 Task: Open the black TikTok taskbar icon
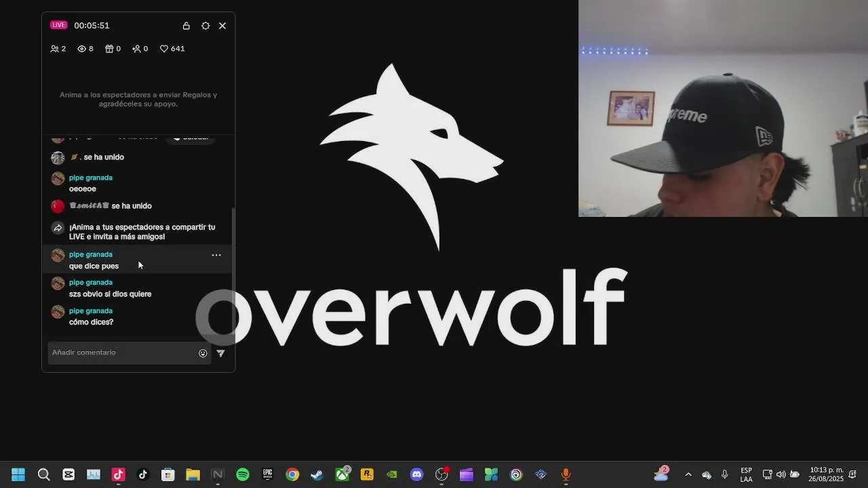pos(143,474)
